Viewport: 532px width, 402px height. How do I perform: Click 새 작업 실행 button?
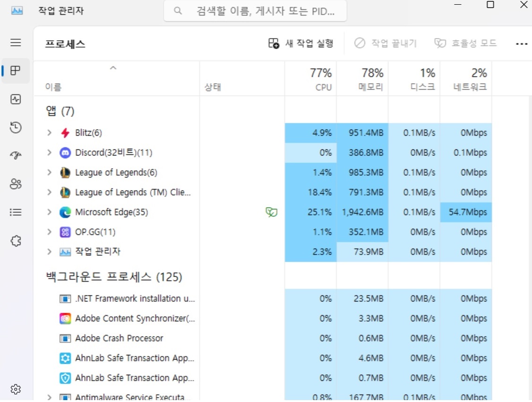point(301,43)
